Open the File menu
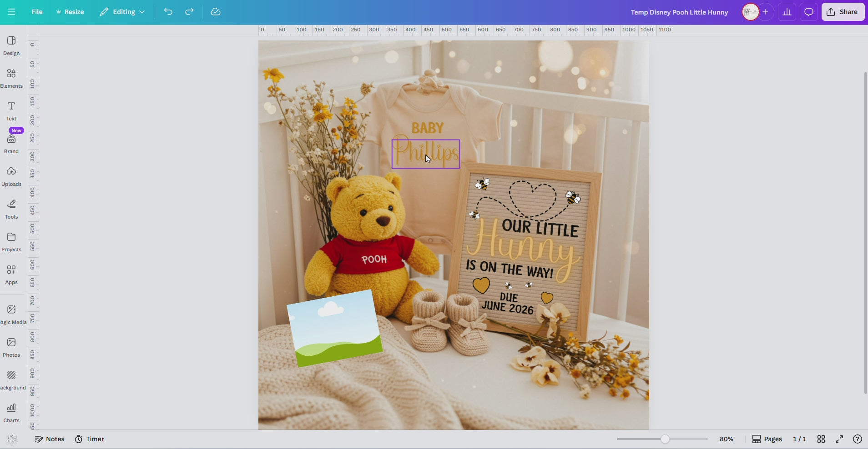The width and height of the screenshot is (868, 449). click(x=36, y=12)
